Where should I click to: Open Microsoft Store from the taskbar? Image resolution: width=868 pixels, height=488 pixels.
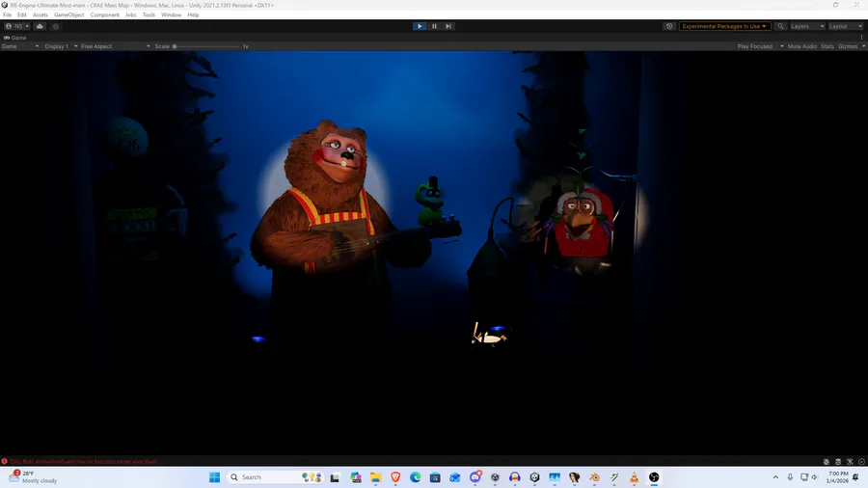(435, 477)
